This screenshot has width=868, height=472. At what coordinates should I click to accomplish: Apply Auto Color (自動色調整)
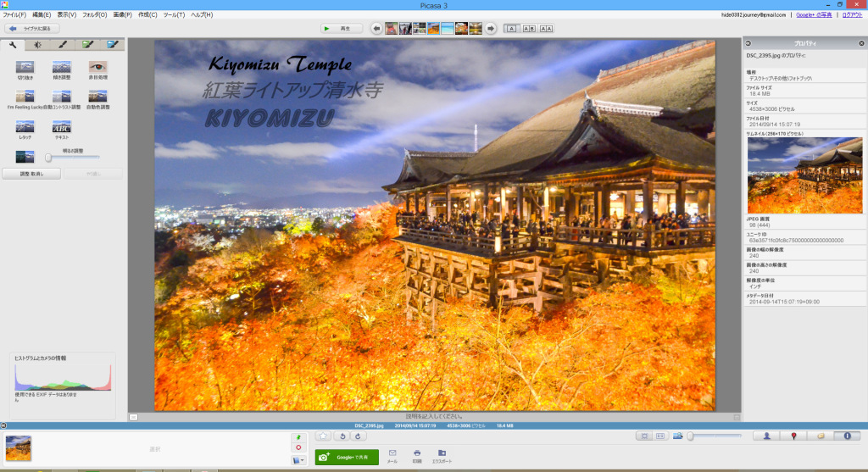(x=98, y=97)
